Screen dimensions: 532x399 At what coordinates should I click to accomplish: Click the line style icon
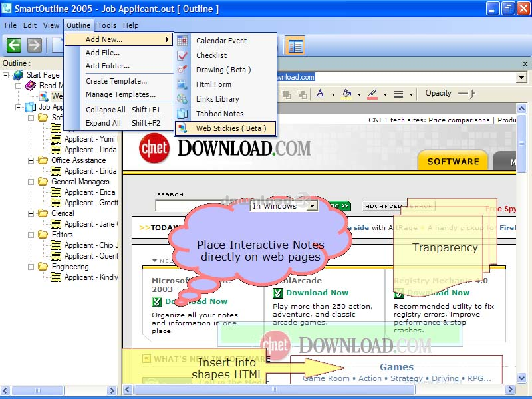(398, 94)
